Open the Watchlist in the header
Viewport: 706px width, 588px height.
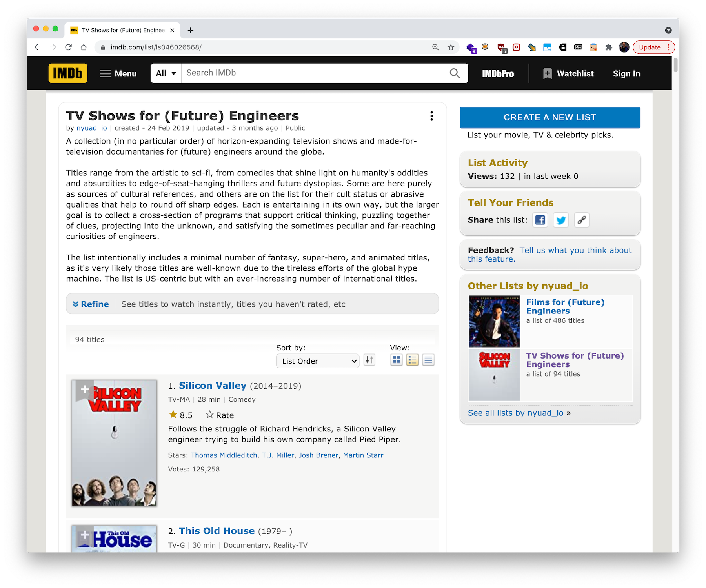point(568,74)
